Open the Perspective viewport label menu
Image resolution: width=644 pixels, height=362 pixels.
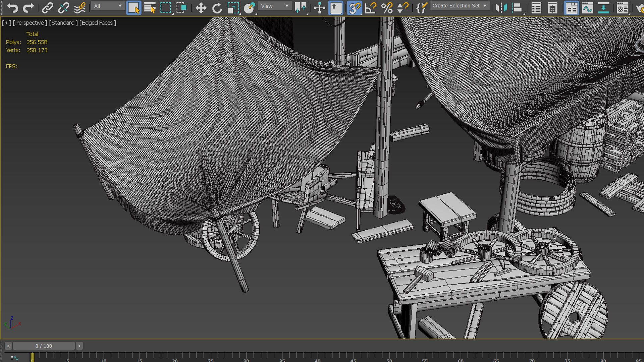pyautogui.click(x=30, y=23)
